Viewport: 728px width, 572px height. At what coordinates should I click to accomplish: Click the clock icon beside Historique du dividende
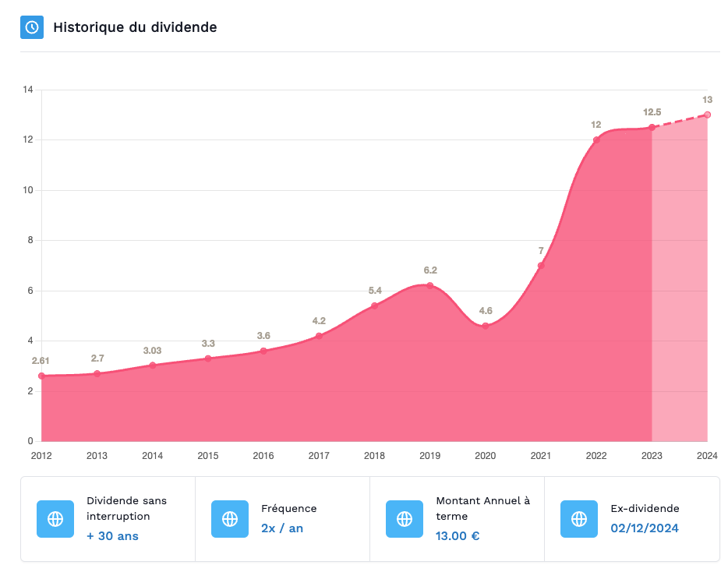pos(32,27)
